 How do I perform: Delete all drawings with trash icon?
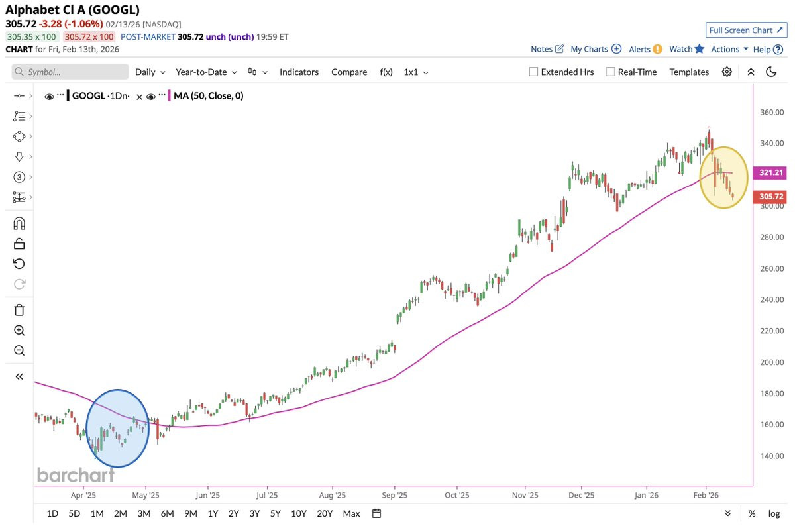(x=19, y=310)
